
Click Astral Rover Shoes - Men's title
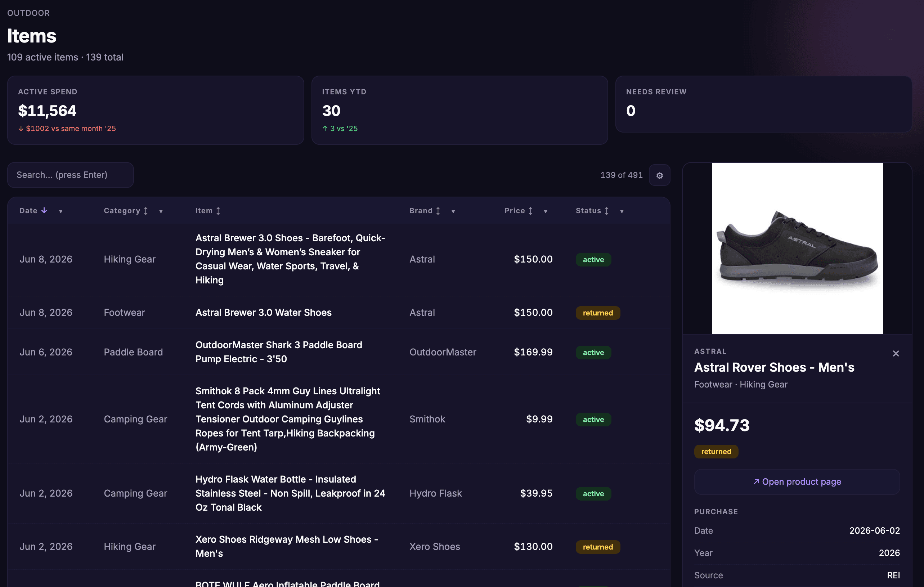[x=774, y=367]
